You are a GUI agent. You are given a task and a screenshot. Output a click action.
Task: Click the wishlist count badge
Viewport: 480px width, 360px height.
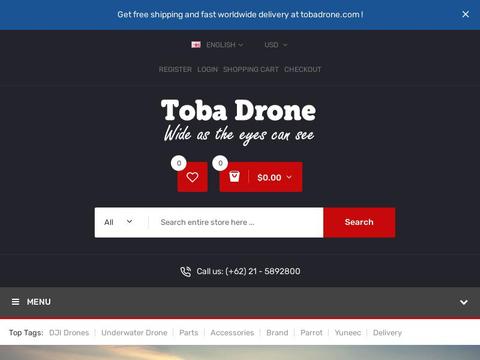179,163
